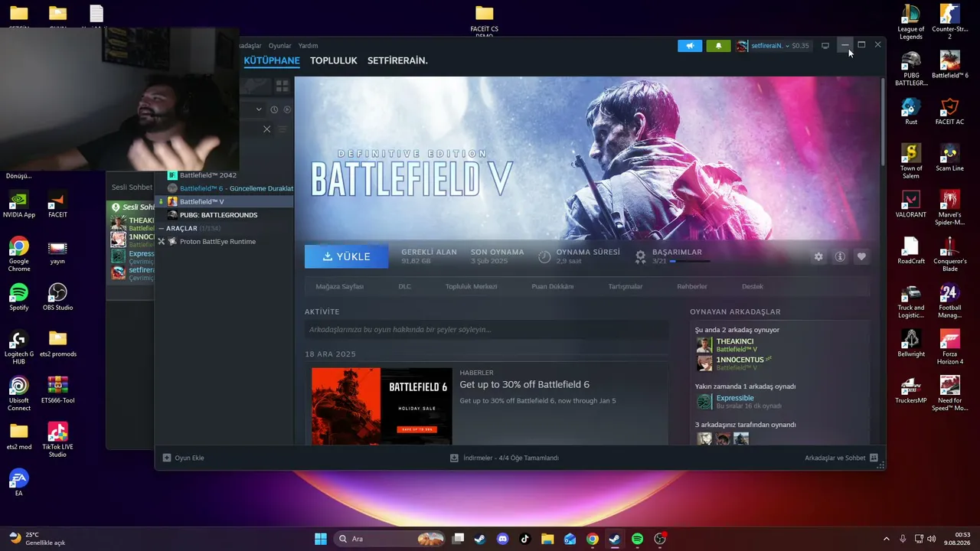Open Discord from the taskbar
The height and width of the screenshot is (551, 980).
pyautogui.click(x=502, y=539)
